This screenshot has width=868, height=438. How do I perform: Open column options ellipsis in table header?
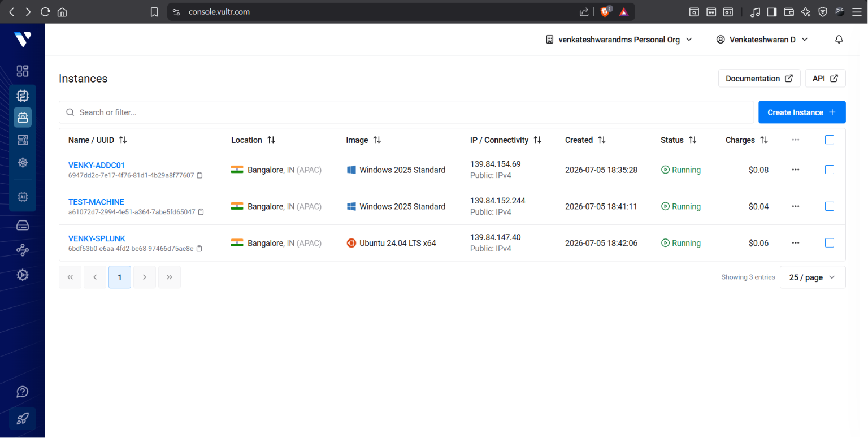pos(796,140)
